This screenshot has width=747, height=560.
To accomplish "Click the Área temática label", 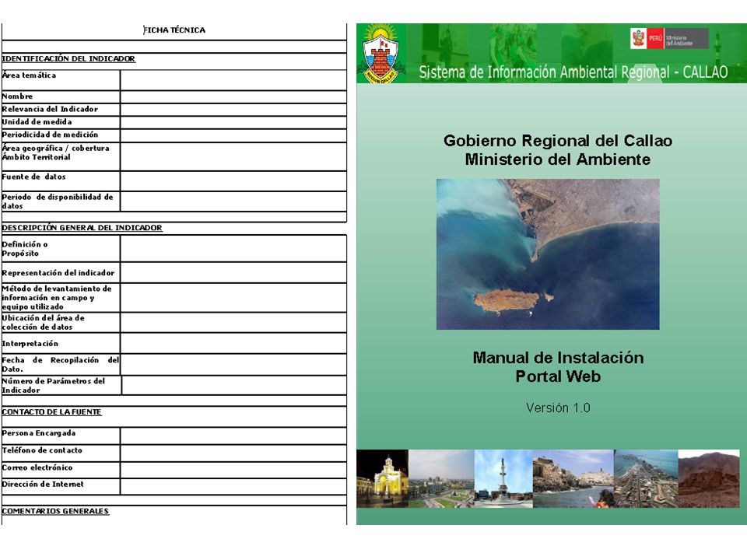I will [29, 75].
